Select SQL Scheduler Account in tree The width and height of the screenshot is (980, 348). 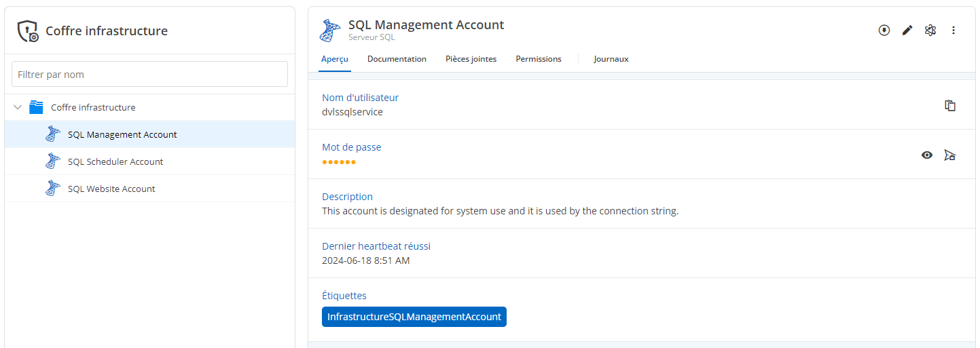115,161
